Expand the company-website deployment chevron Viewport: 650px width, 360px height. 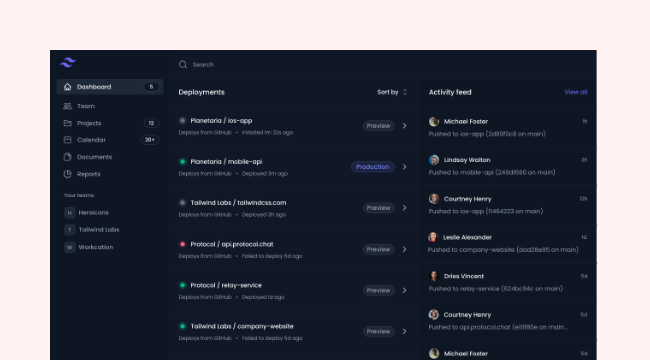click(x=405, y=331)
